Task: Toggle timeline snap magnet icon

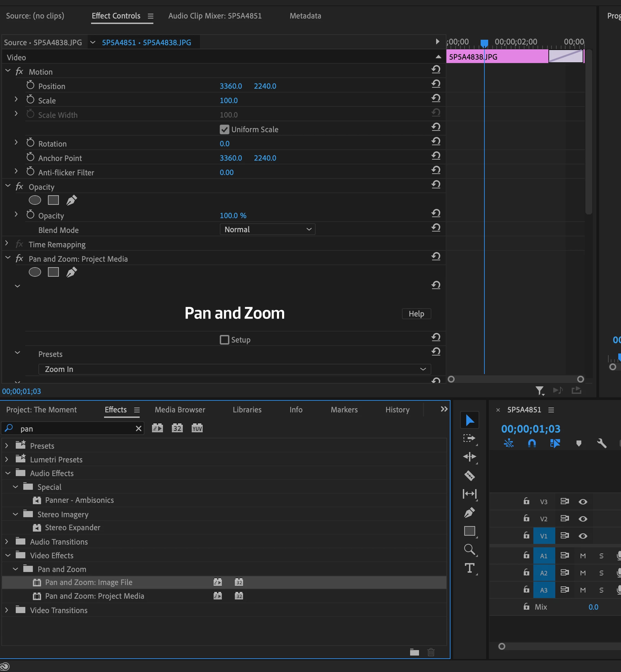Action: pyautogui.click(x=532, y=444)
